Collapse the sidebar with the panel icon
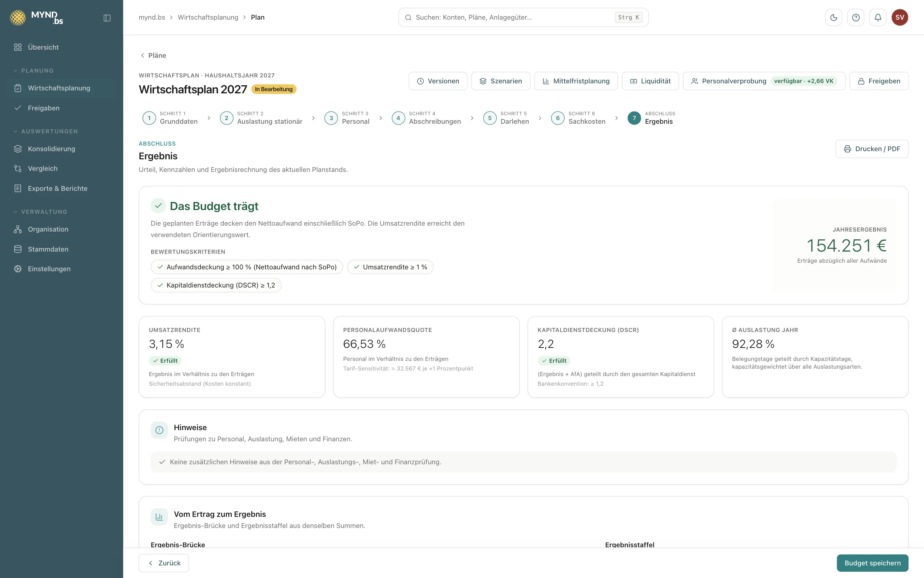Viewport: 924px width, 578px height. 107,18
